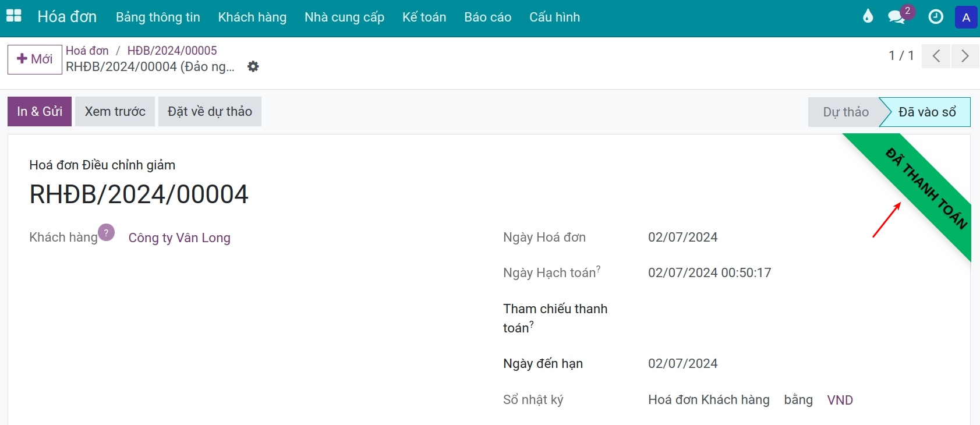980x425 pixels.
Task: Open the user avatar A menu
Action: pyautogui.click(x=966, y=17)
